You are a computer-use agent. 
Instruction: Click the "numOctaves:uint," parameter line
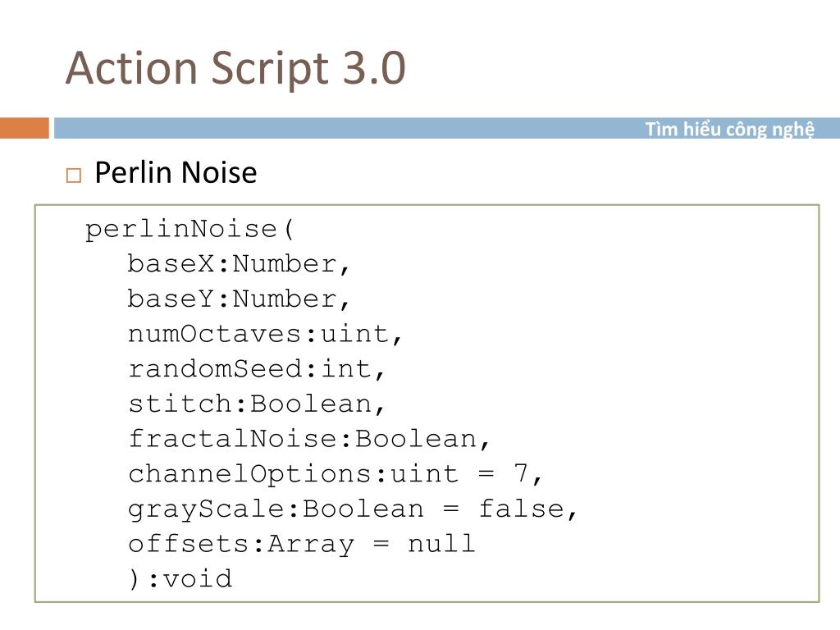[x=267, y=334]
